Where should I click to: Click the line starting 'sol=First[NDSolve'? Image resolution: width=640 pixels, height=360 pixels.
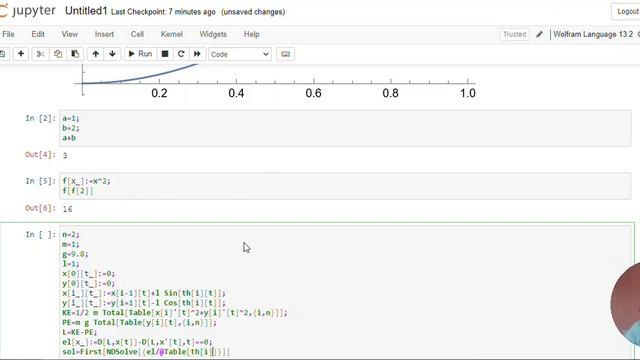click(x=146, y=352)
